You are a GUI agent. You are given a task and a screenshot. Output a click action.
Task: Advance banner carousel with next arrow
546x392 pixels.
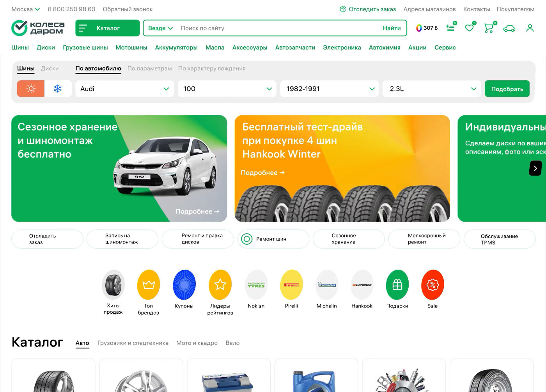pyautogui.click(x=535, y=168)
